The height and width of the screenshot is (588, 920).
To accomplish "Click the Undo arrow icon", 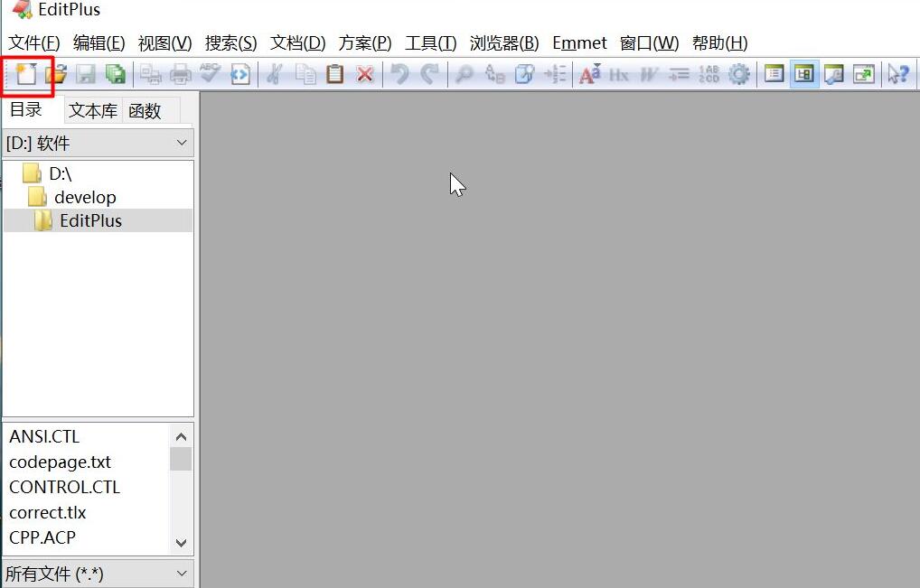I will click(400, 74).
